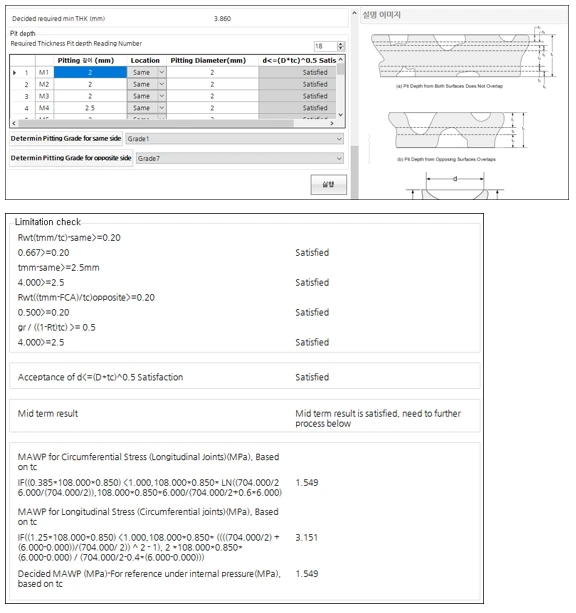Open Location dropdown for row M3
Screen dimensions: 576x613
tap(161, 96)
